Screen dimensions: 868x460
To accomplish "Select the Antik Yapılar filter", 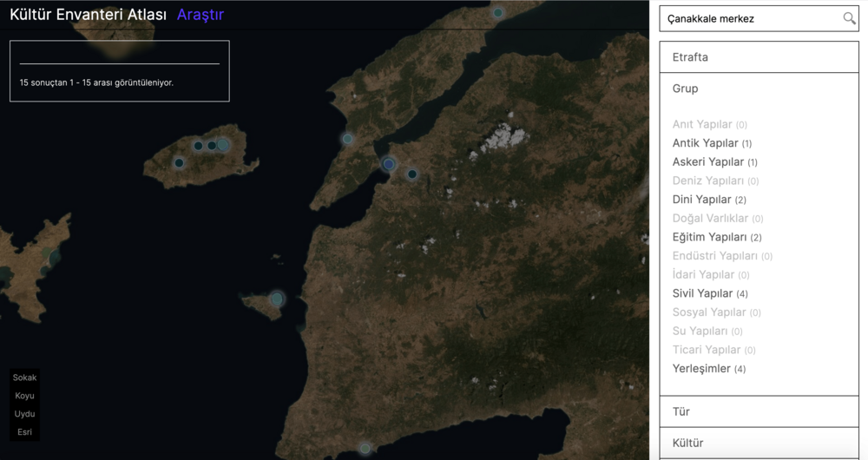I will pos(711,143).
